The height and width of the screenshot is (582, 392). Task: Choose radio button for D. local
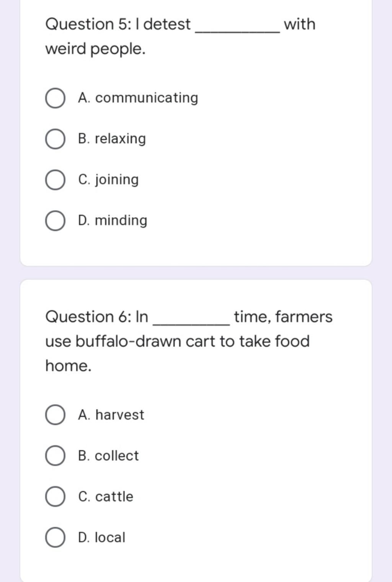click(x=55, y=537)
